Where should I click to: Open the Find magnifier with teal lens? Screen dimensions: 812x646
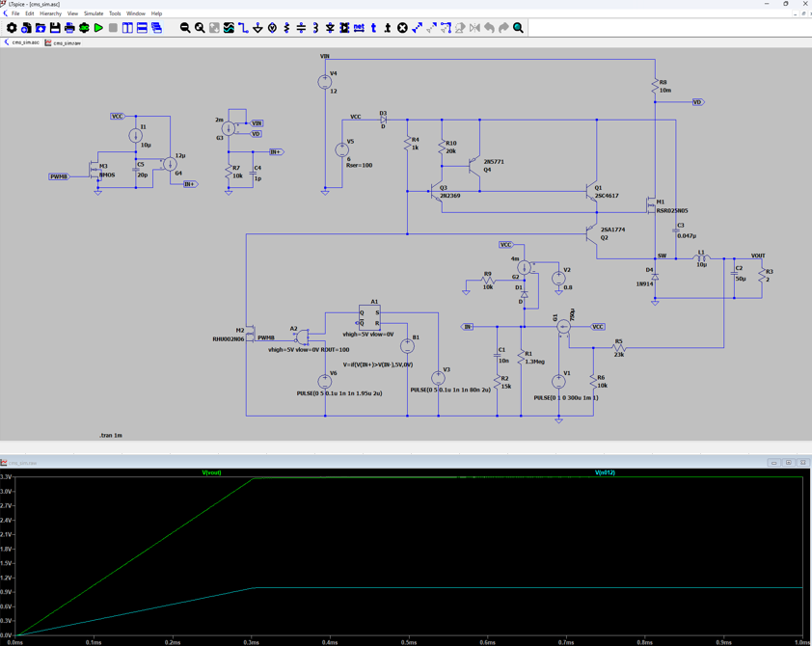click(518, 28)
